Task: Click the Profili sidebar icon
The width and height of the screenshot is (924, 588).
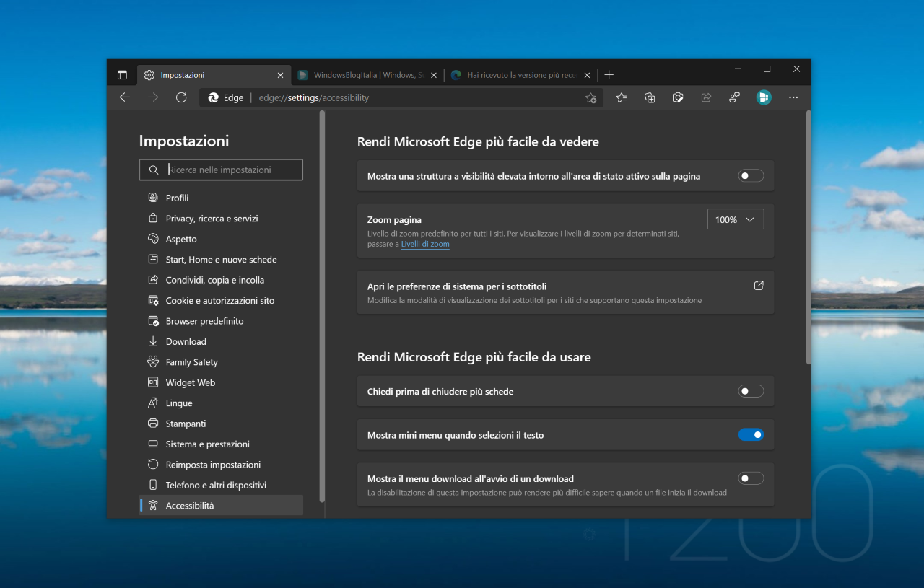Action: point(153,198)
